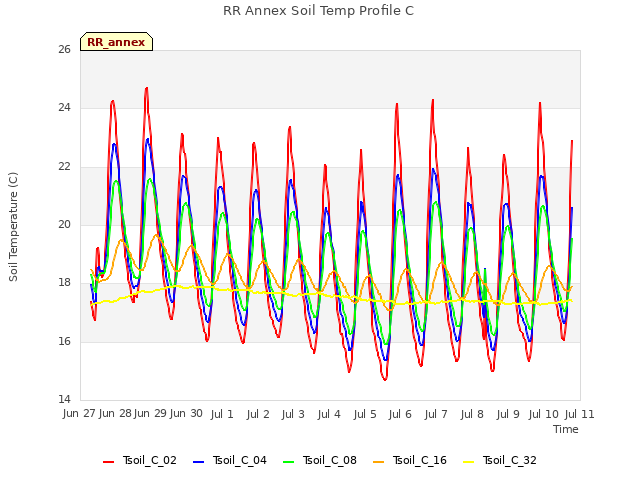Click the Jun 27 x-axis tick label
640x480 pixels.
79,414
